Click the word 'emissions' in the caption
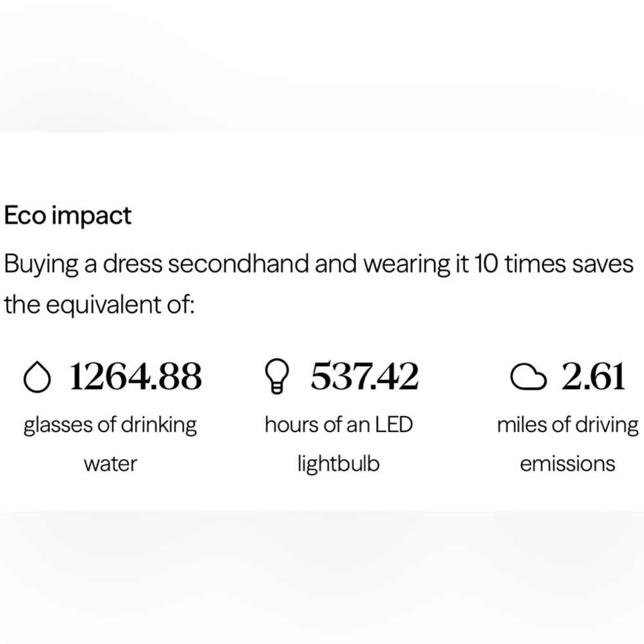This screenshot has width=644, height=644. pyautogui.click(x=567, y=464)
